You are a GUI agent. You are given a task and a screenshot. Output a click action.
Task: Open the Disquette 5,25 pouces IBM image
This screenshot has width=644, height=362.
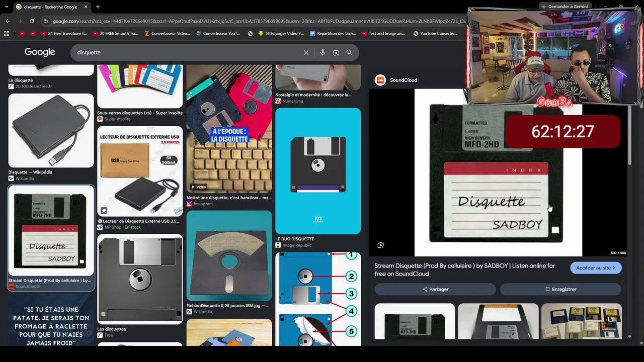tap(229, 255)
